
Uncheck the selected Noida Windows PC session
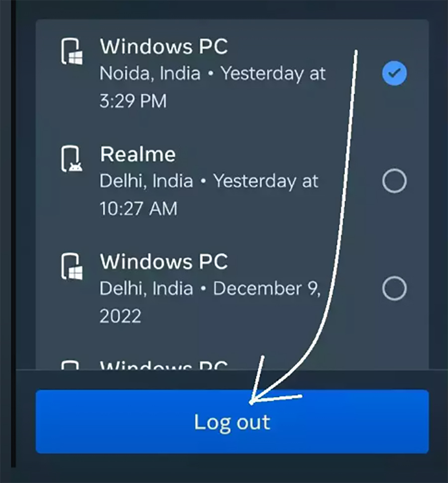click(x=394, y=73)
